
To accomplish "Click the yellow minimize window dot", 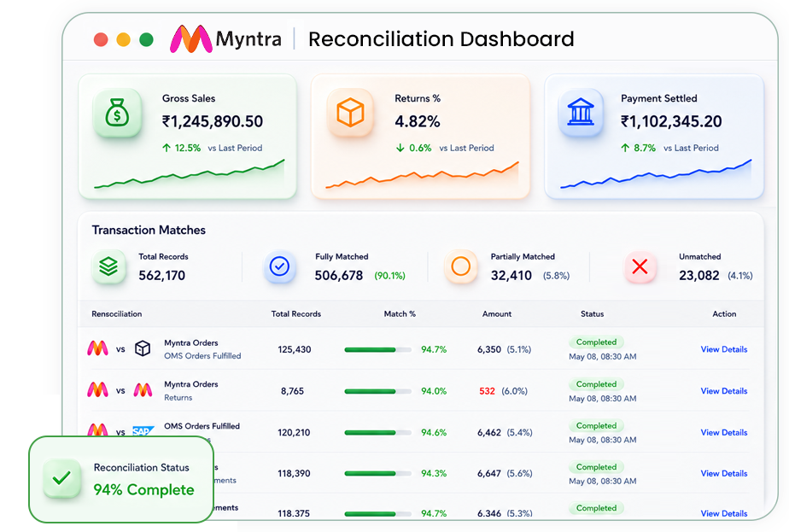I will click(x=123, y=39).
